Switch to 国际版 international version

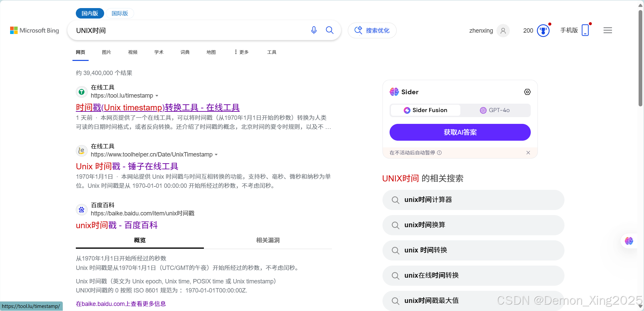[120, 13]
